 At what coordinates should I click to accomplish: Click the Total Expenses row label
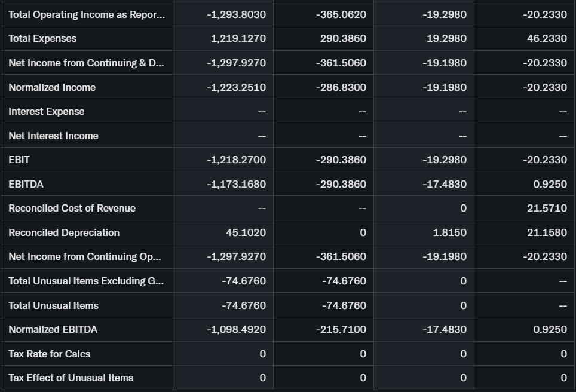click(42, 38)
